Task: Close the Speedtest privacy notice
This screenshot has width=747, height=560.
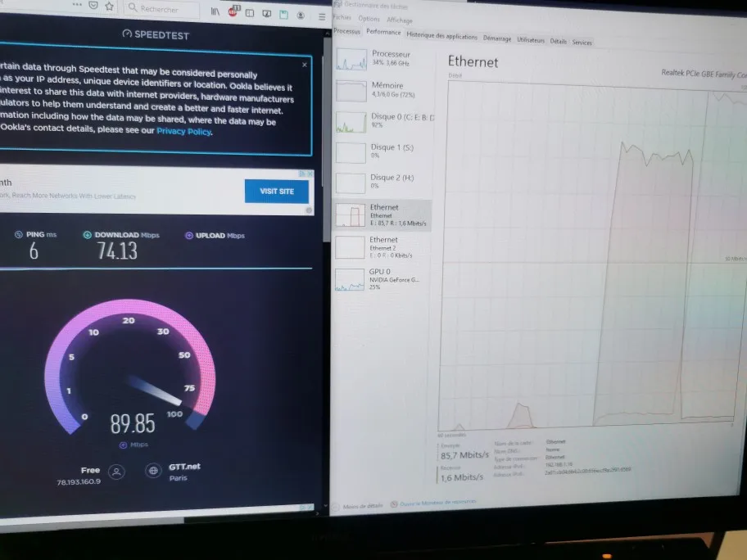Action: (305, 65)
